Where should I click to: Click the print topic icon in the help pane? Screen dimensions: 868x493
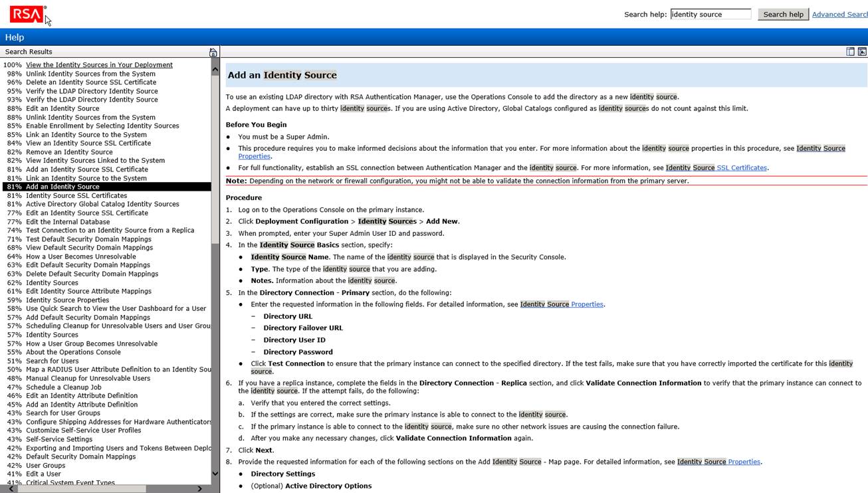click(x=849, y=51)
